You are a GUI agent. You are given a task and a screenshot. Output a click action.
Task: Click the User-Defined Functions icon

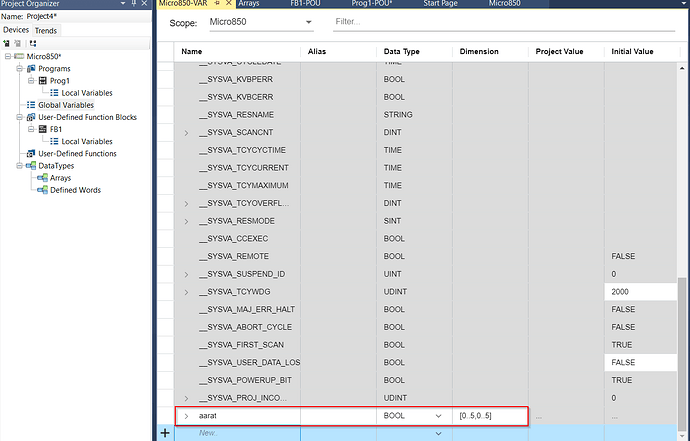tap(31, 154)
